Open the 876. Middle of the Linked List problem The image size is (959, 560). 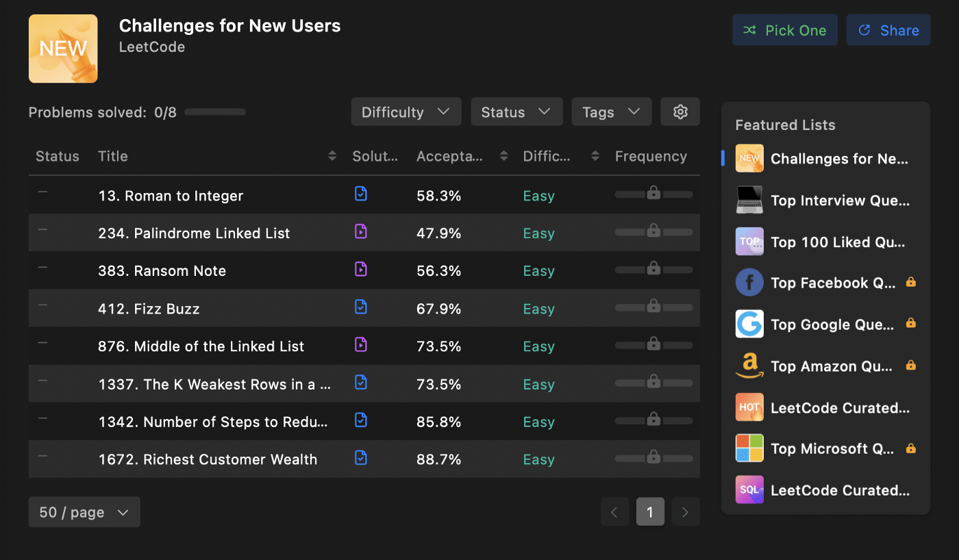tap(201, 346)
